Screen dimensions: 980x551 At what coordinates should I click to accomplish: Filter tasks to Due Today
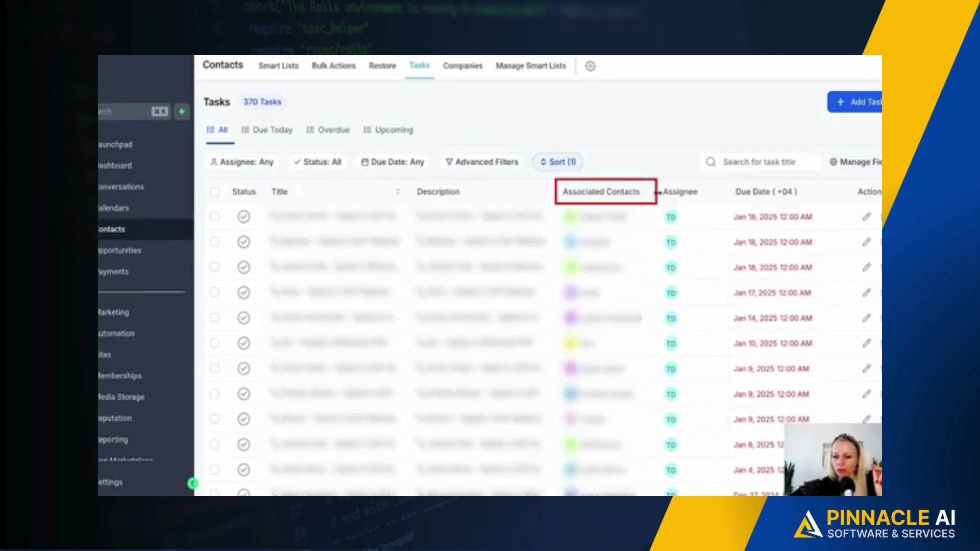tap(267, 130)
